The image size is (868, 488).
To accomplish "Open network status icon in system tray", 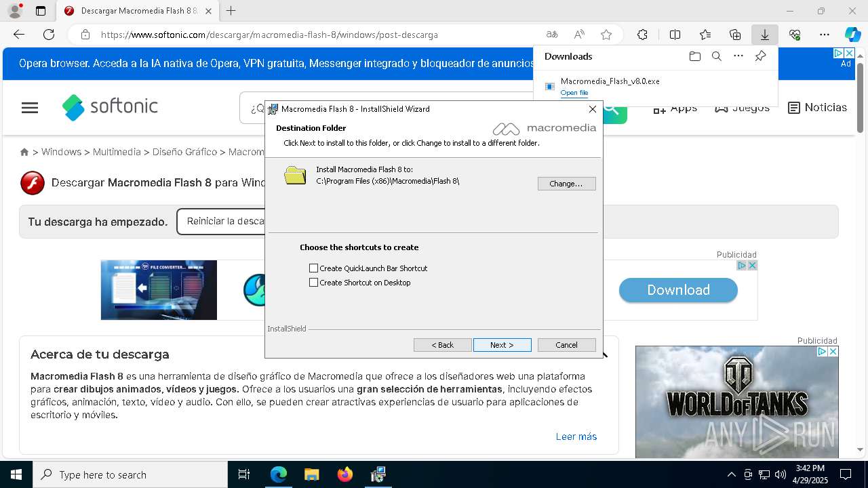I will pos(764,474).
